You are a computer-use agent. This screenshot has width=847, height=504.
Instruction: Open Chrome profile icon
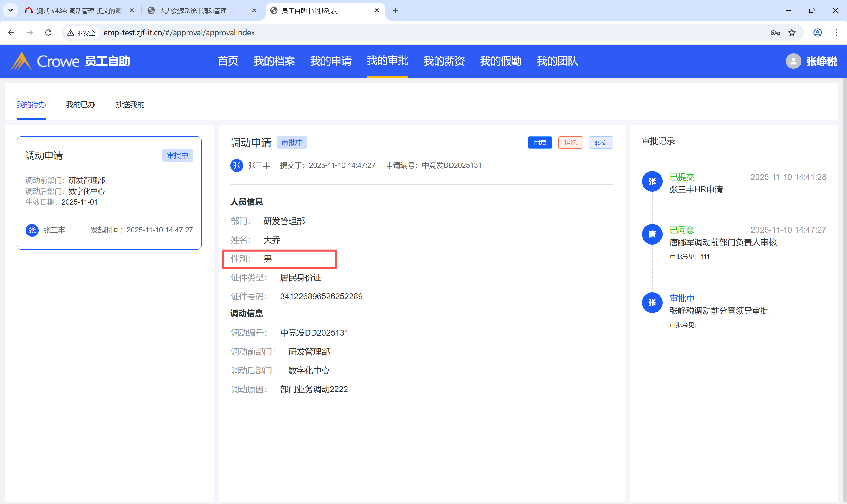click(x=817, y=33)
